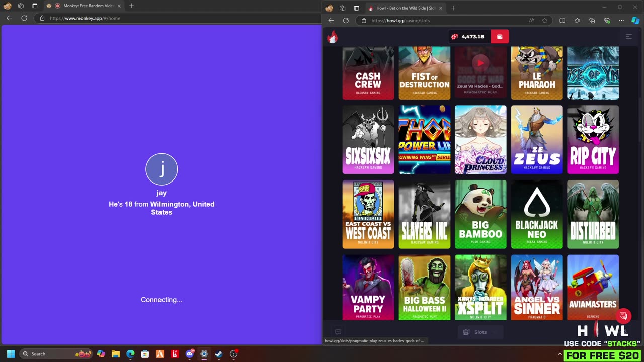
Task: Open Discord from the taskbar
Action: 190,354
